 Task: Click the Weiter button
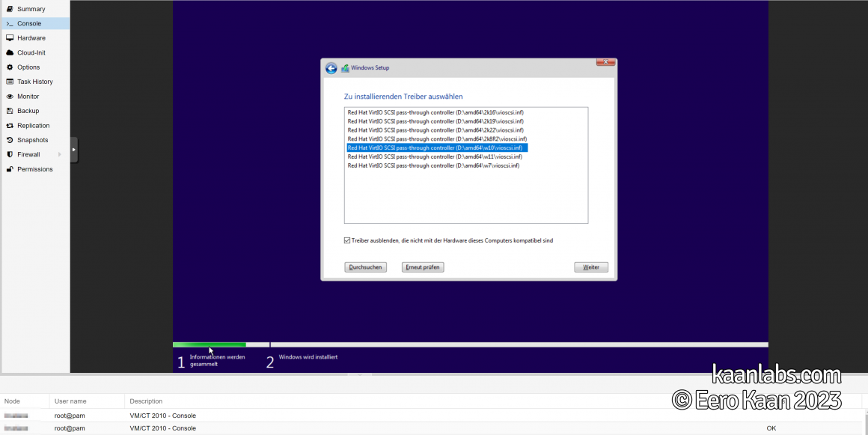590,267
